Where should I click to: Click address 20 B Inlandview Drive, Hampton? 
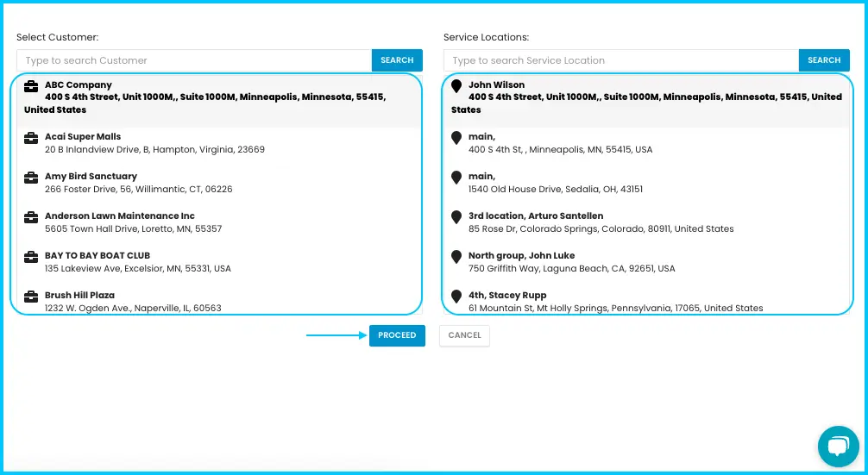click(154, 150)
